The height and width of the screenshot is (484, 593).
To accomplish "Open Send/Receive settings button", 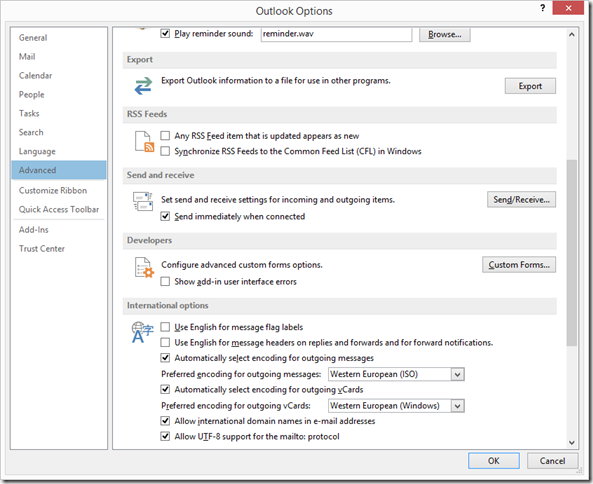I will tap(522, 199).
